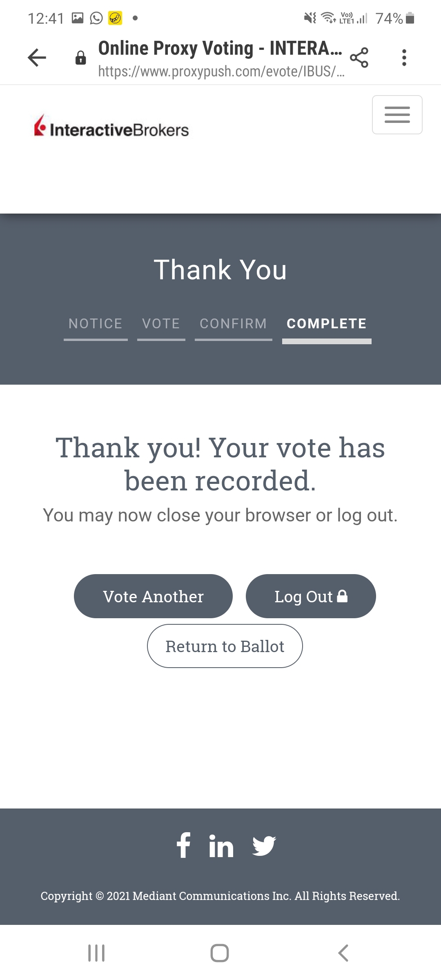The height and width of the screenshot is (980, 441).
Task: Select the COMPLETE step tab
Action: (x=327, y=324)
